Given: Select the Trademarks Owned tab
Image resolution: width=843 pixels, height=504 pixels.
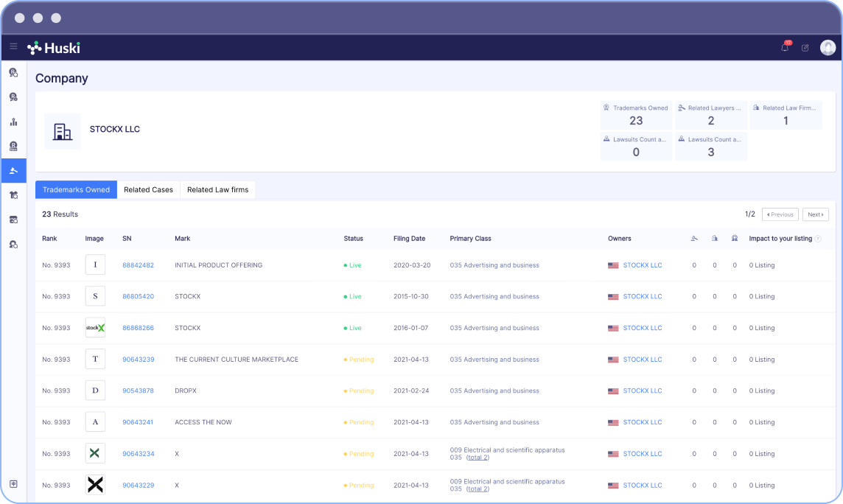Looking at the screenshot, I should pyautogui.click(x=76, y=190).
